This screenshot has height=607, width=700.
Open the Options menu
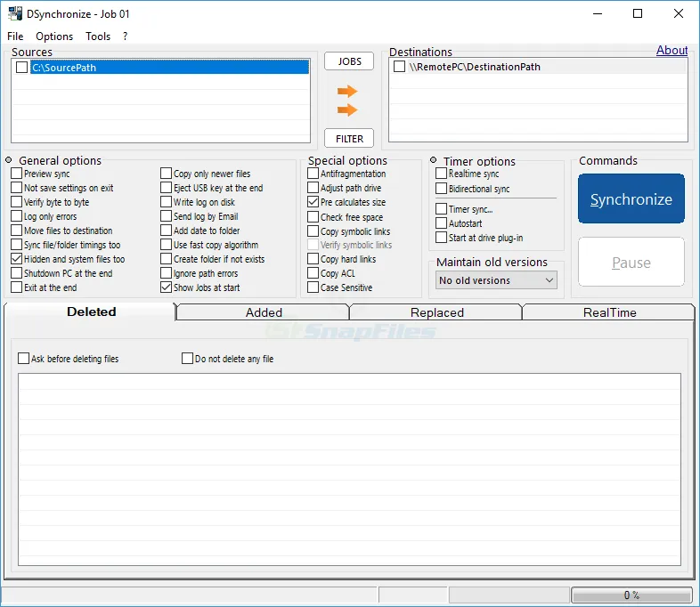54,36
